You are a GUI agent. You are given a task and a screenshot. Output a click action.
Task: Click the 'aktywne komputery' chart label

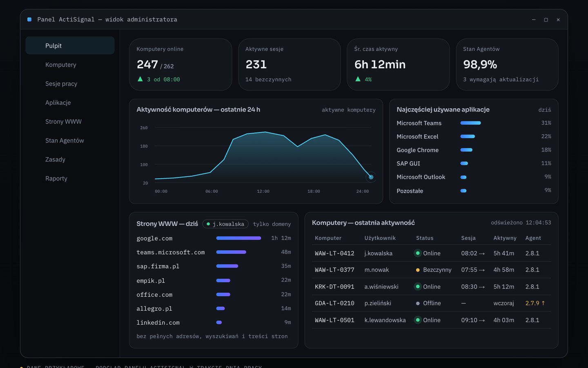click(x=349, y=110)
